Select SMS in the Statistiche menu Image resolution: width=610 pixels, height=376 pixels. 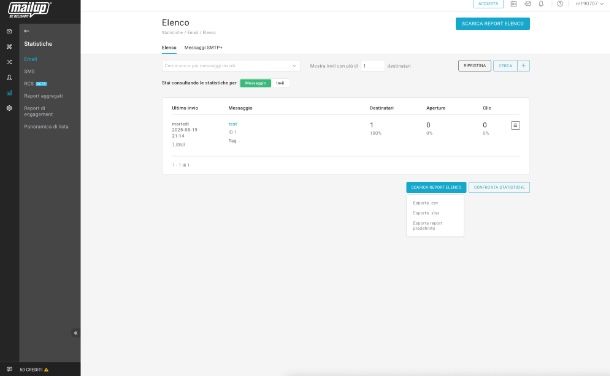pos(29,72)
